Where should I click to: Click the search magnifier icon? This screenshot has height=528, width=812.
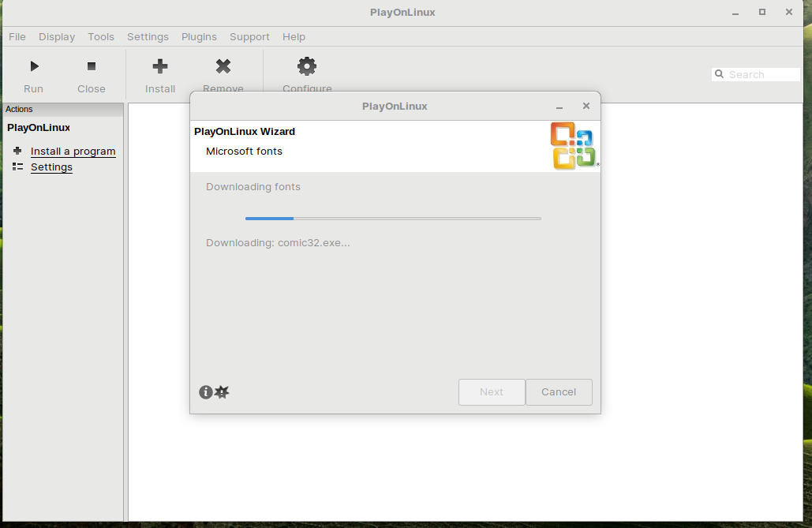pyautogui.click(x=720, y=74)
